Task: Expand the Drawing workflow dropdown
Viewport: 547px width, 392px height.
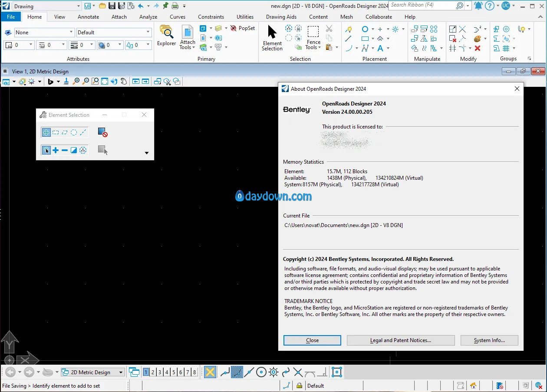Action: point(78,6)
